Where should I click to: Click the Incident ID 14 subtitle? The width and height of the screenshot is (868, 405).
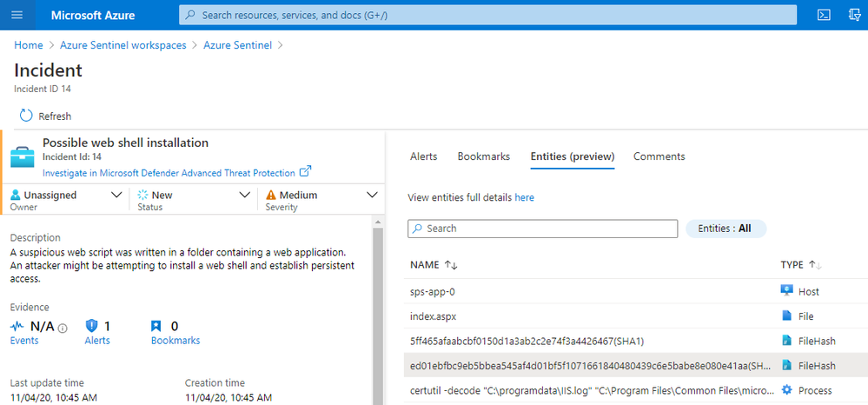(43, 89)
